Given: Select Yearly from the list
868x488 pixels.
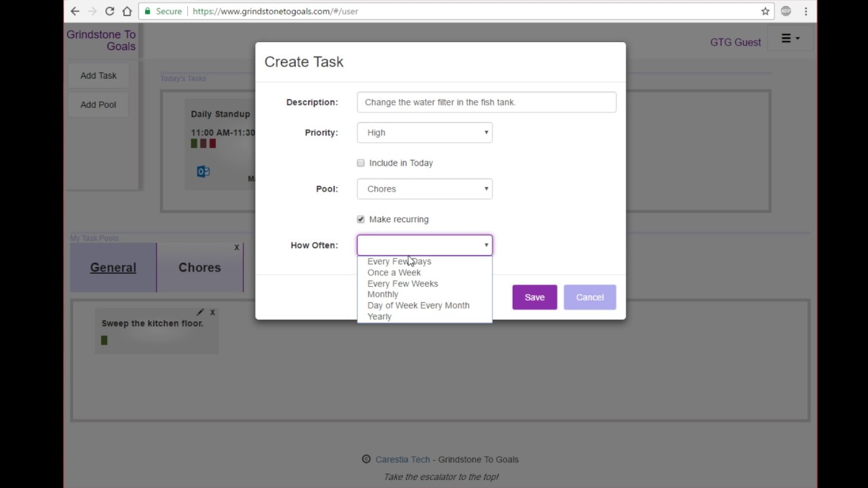Looking at the screenshot, I should point(379,317).
